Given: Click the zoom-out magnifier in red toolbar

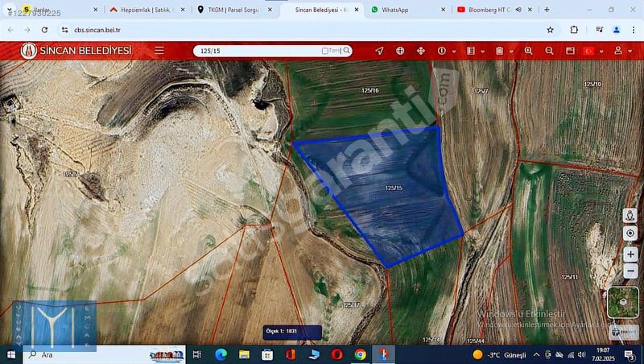Looking at the screenshot, I should pyautogui.click(x=549, y=51).
